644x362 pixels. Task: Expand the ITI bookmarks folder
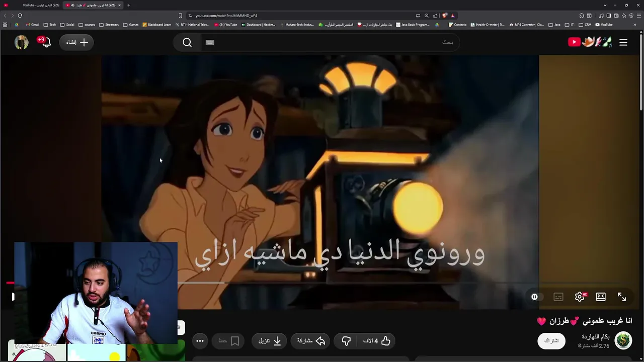pos(570,25)
